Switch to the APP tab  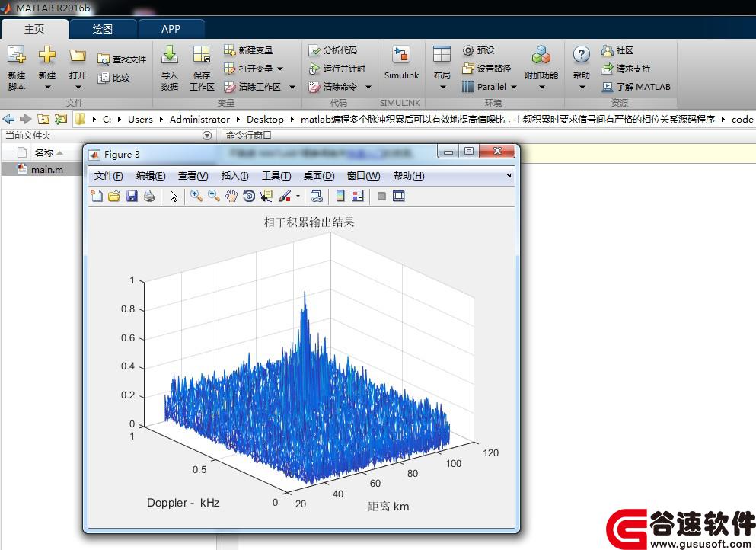[171, 29]
